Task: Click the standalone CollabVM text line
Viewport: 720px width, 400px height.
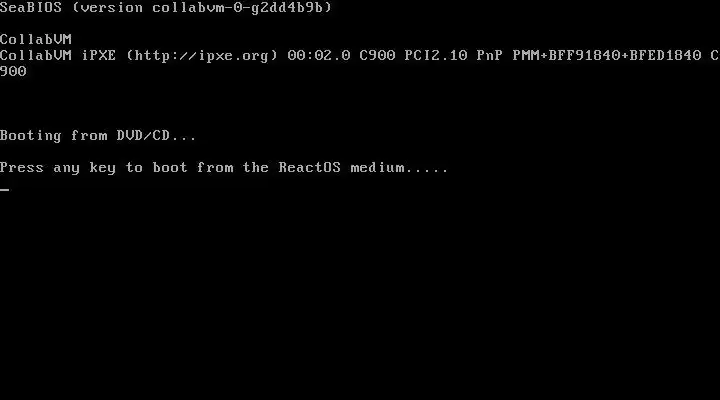Action: coord(36,39)
